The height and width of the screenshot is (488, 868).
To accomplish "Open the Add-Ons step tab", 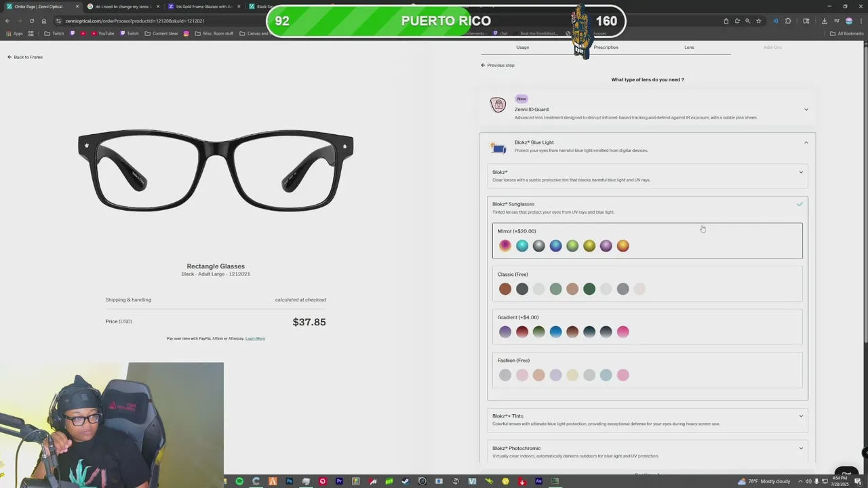I will point(772,47).
